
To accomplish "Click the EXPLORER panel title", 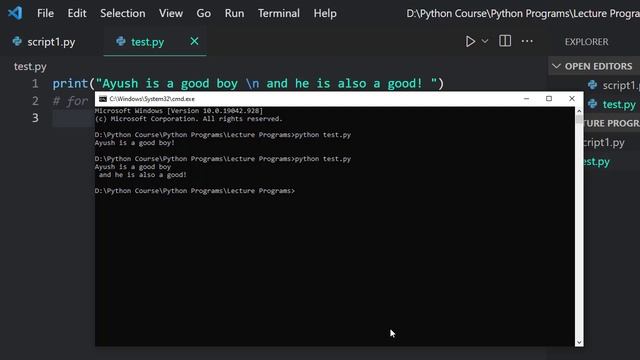I will tap(586, 42).
